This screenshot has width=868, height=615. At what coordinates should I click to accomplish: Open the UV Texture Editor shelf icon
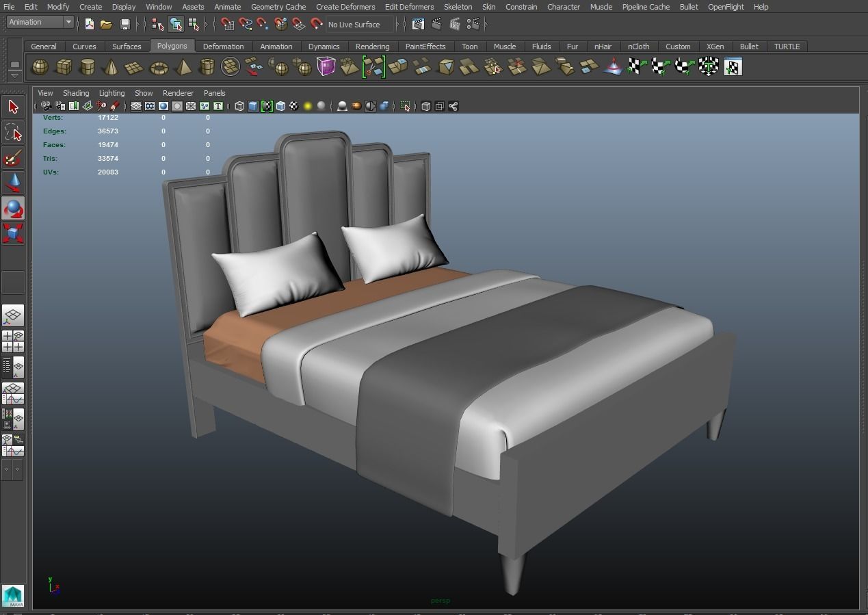[733, 67]
